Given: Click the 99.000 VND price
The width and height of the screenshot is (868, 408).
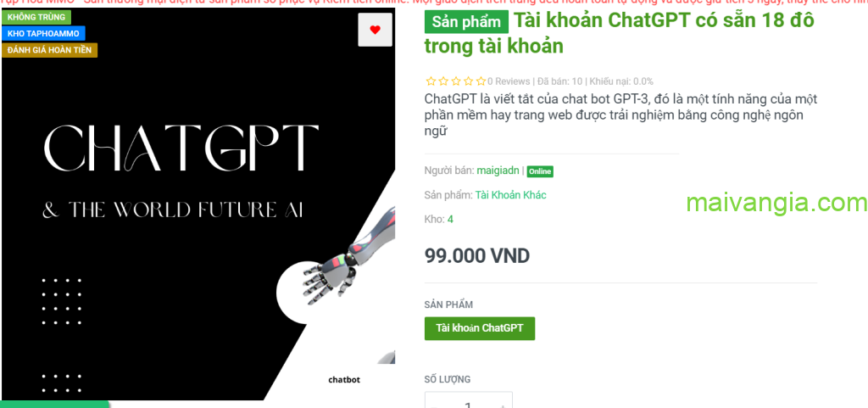Looking at the screenshot, I should (477, 256).
